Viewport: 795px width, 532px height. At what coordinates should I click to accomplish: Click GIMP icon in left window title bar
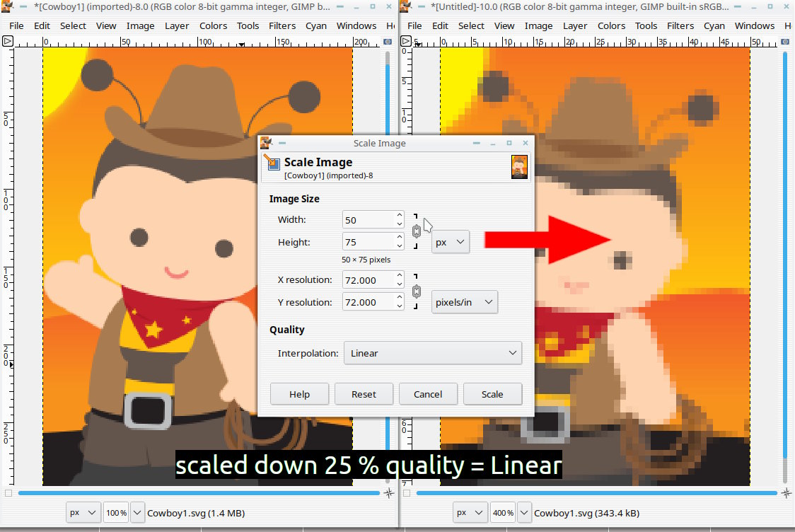pos(7,6)
